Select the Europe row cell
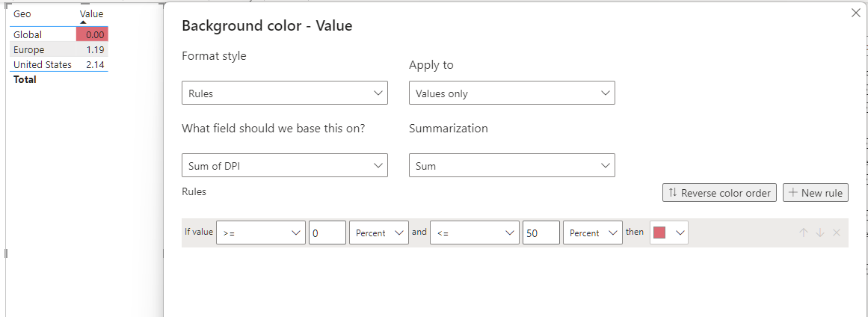 pyautogui.click(x=43, y=50)
